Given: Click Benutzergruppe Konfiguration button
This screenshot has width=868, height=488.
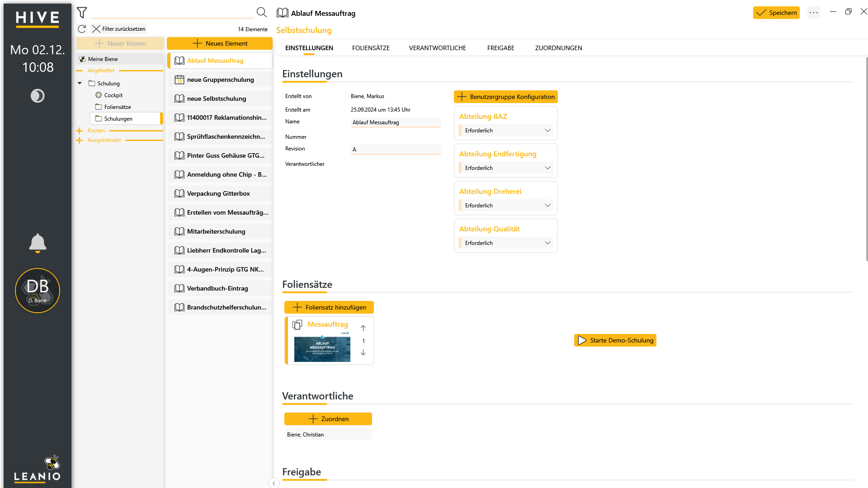Looking at the screenshot, I should 505,97.
